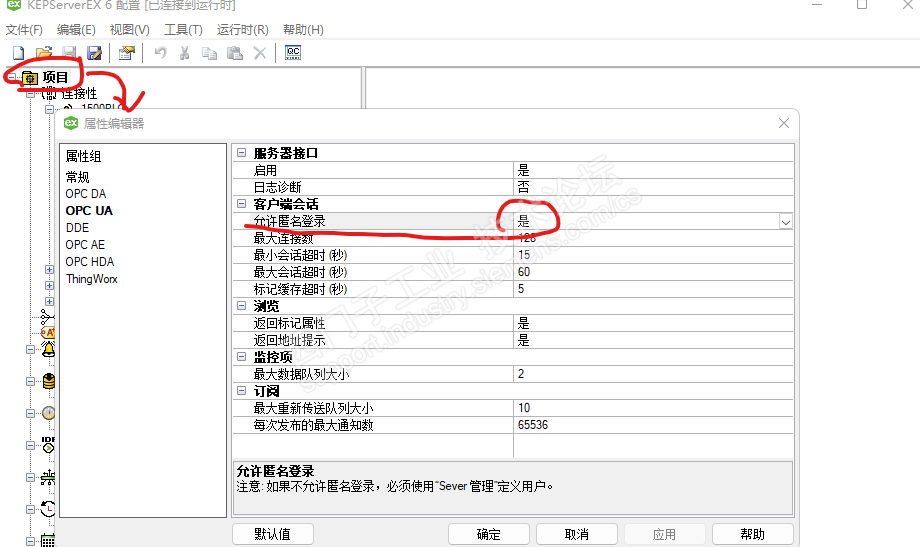The width and height of the screenshot is (920, 547).
Task: Select the OPC AE property group
Action: [85, 245]
